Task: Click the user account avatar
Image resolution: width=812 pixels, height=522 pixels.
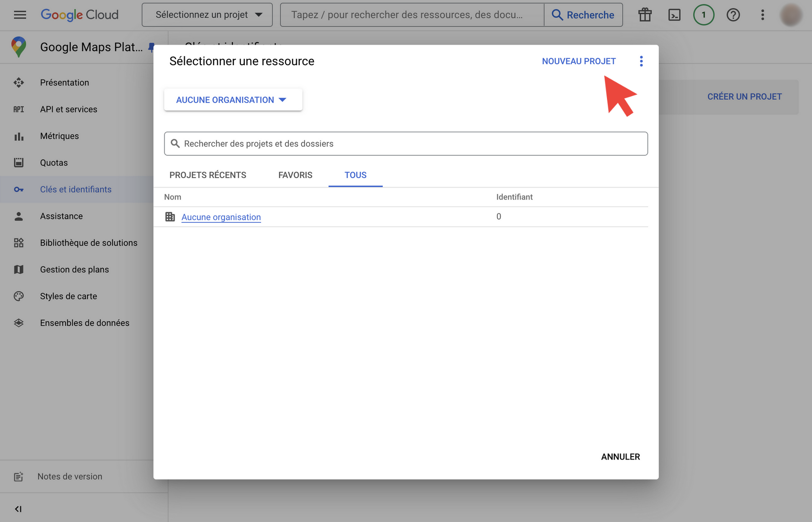Action: [x=791, y=15]
